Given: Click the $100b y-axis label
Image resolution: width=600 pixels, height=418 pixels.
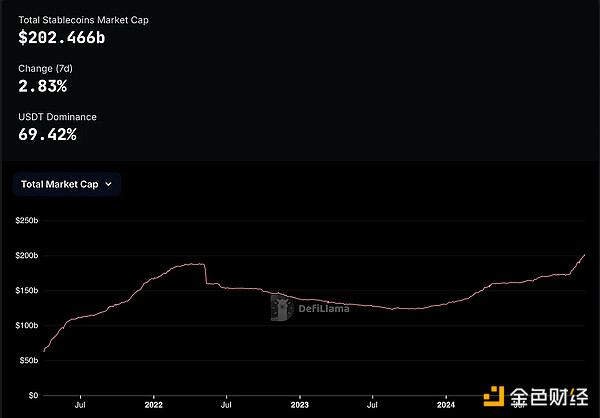Looking at the screenshot, I should point(25,325).
